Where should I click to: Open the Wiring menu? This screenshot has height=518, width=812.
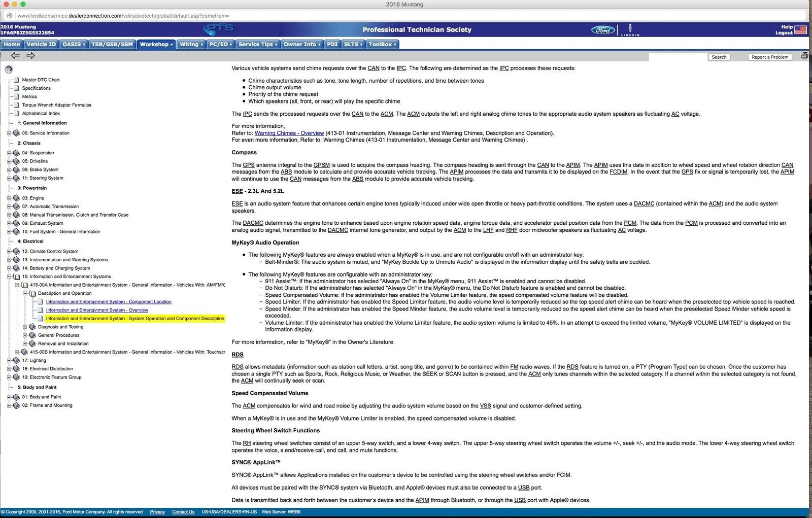191,44
